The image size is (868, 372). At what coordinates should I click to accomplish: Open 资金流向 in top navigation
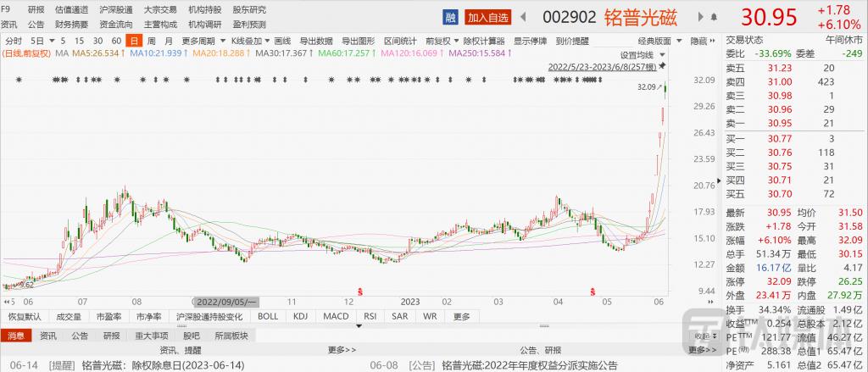coord(116,25)
